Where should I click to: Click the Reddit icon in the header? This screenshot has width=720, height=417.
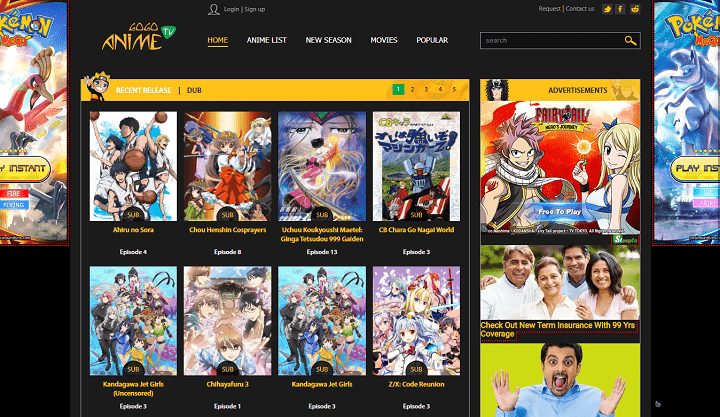tap(634, 9)
